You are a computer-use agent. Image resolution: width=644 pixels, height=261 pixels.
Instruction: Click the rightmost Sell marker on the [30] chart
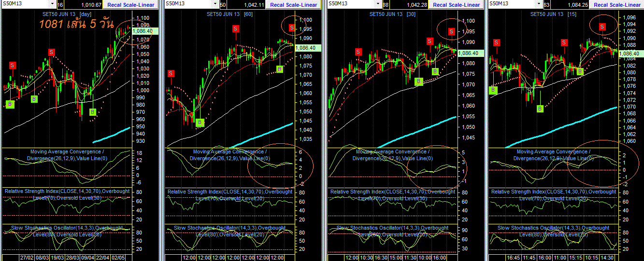[451, 31]
